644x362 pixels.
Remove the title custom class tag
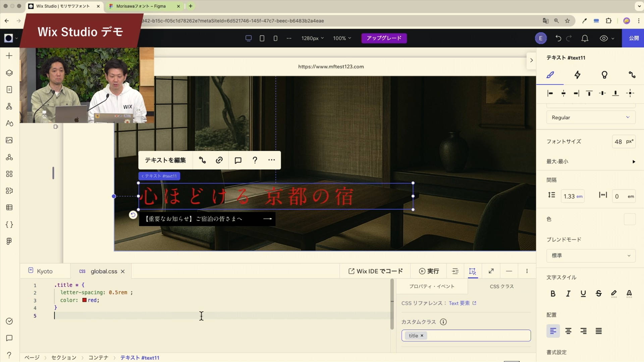click(422, 336)
